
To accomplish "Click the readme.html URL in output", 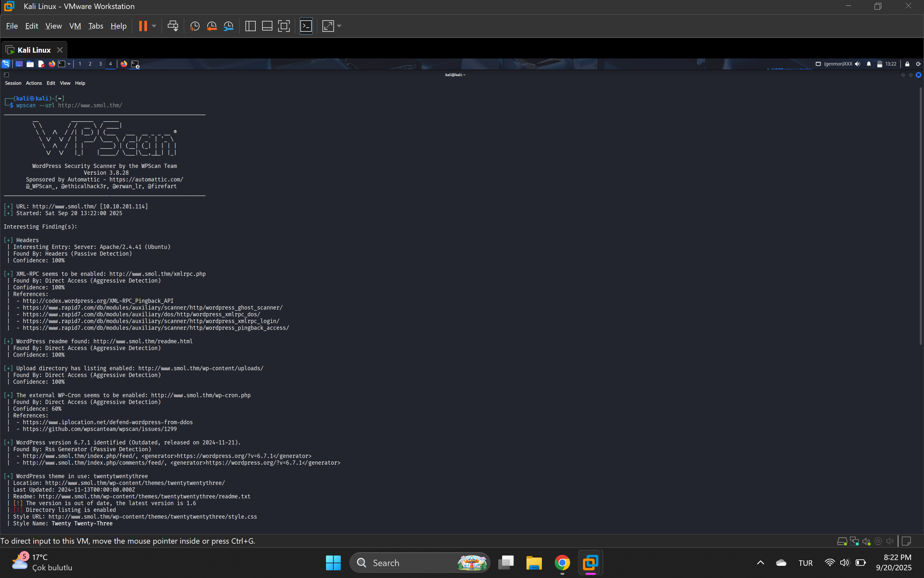I will tap(143, 341).
